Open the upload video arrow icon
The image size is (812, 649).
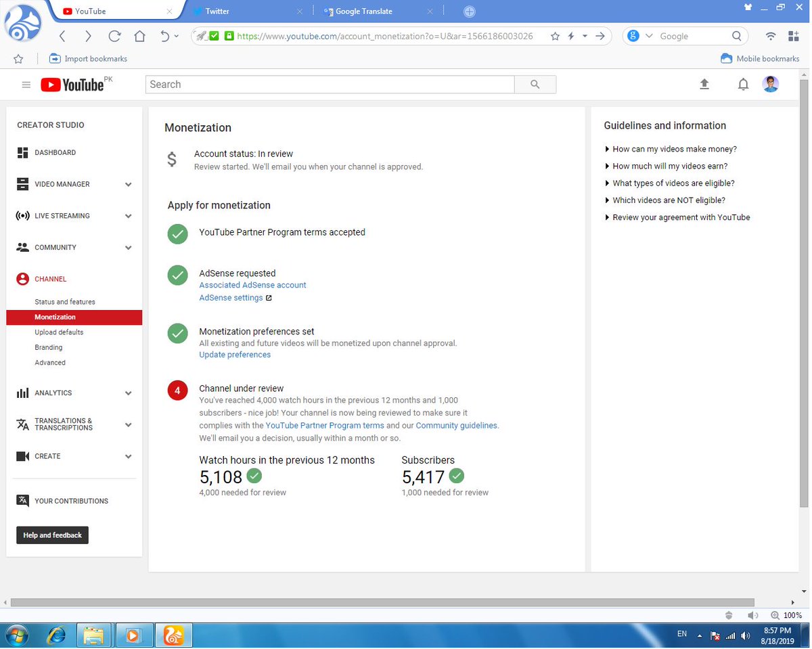pos(704,84)
